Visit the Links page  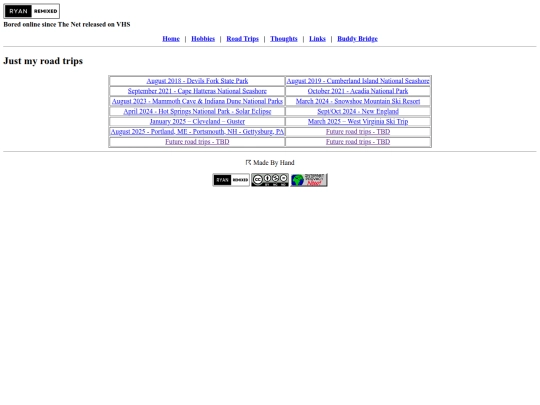click(317, 39)
